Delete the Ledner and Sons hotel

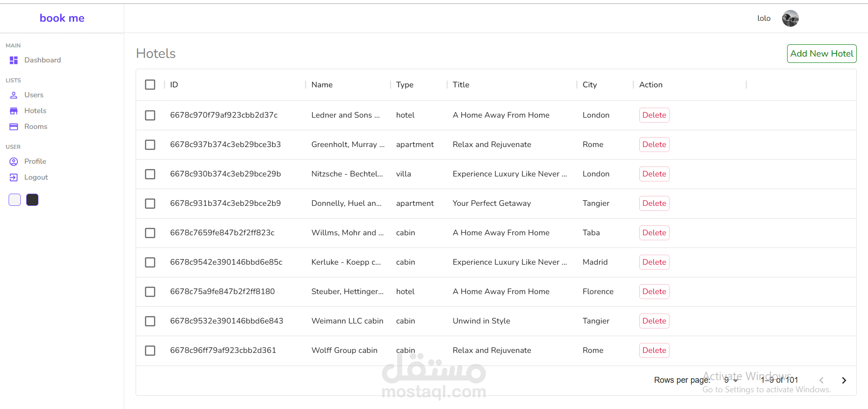(x=654, y=115)
